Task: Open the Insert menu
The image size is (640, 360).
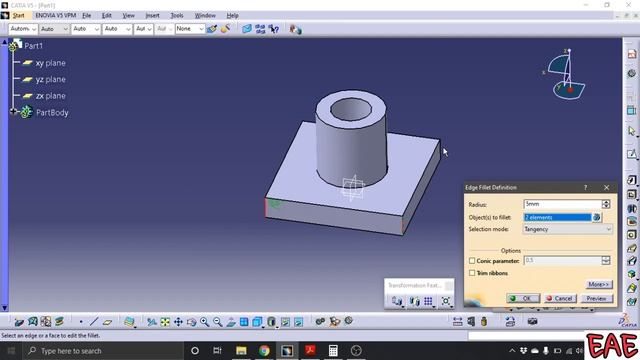Action: [x=152, y=16]
